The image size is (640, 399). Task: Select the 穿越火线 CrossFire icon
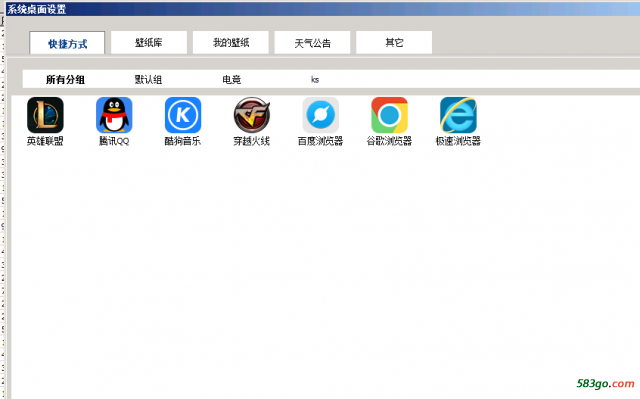252,115
